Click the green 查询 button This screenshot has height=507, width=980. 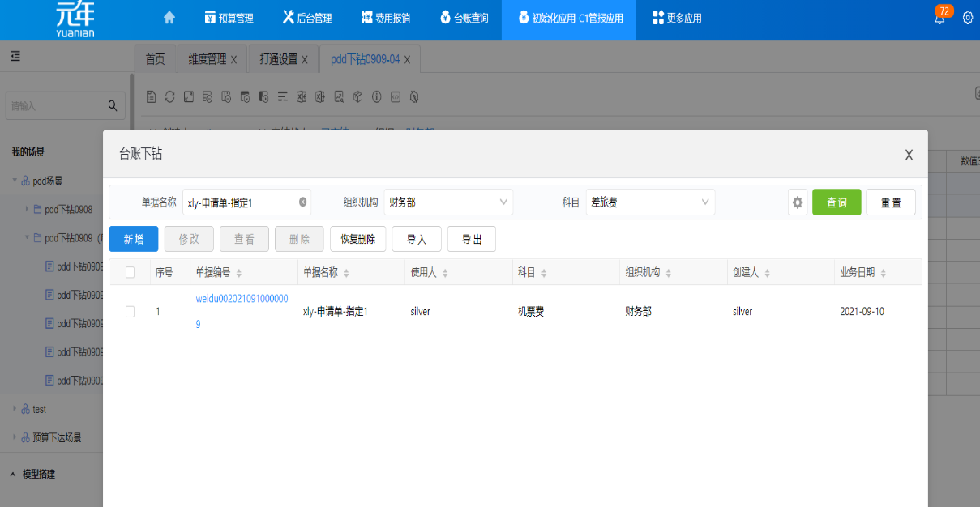click(x=837, y=202)
